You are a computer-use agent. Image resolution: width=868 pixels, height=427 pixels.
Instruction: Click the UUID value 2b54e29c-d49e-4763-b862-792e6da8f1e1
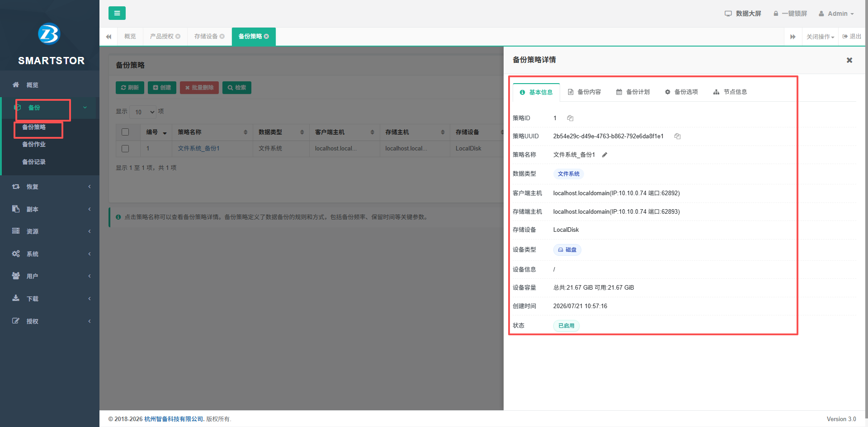coord(608,136)
